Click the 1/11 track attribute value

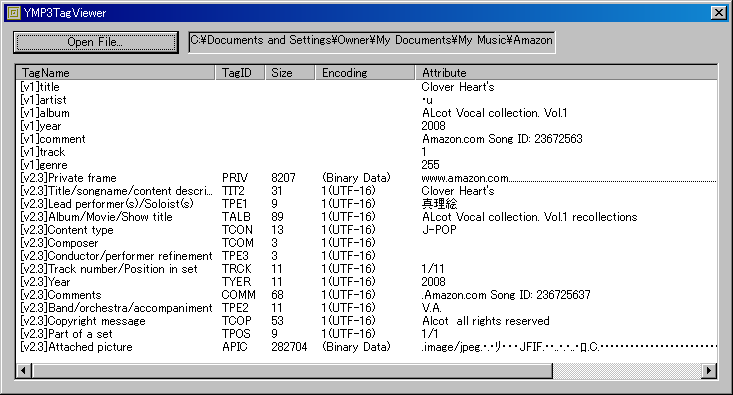[x=433, y=269]
